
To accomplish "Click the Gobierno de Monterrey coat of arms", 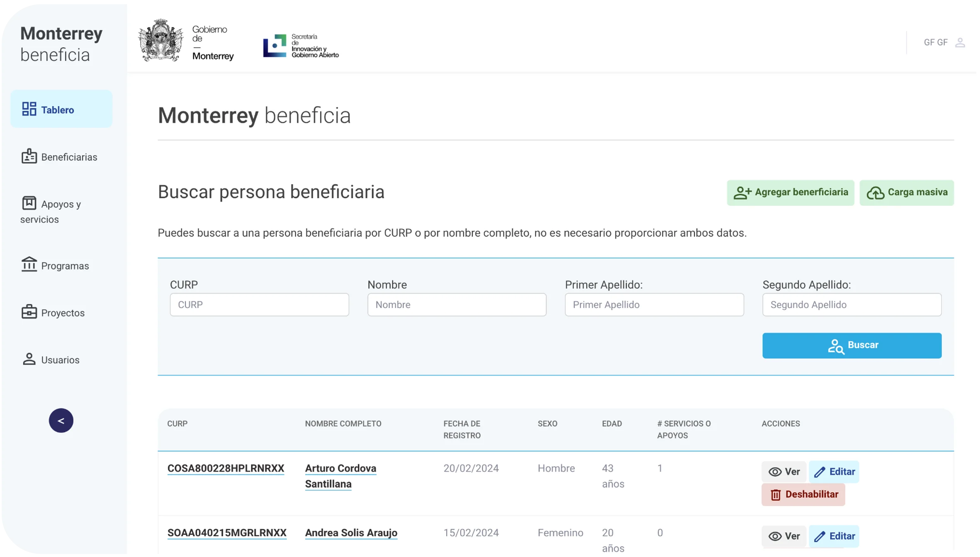I will click(161, 41).
